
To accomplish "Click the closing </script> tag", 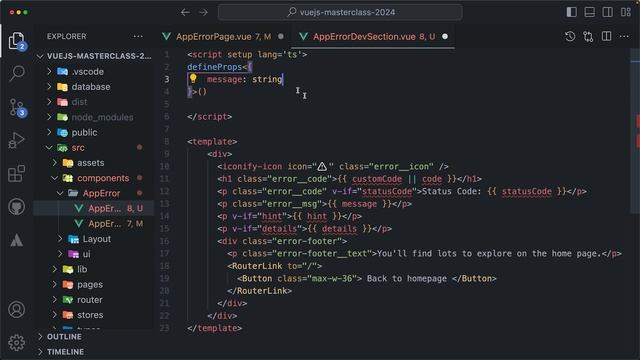I will coord(210,117).
